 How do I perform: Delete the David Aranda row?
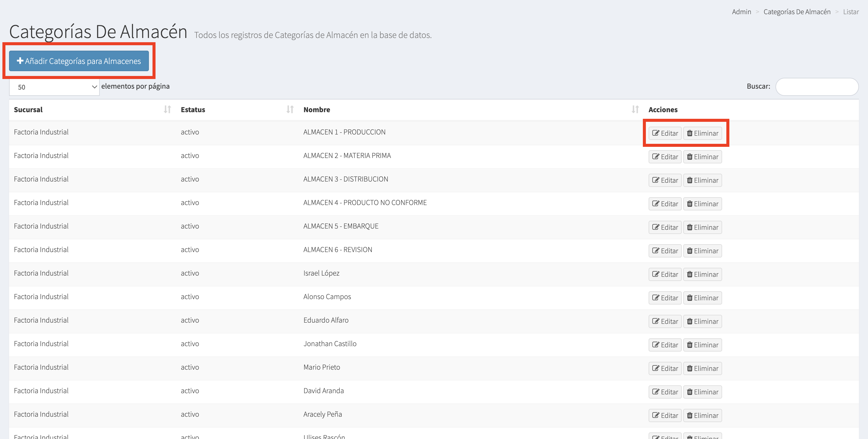click(x=702, y=392)
